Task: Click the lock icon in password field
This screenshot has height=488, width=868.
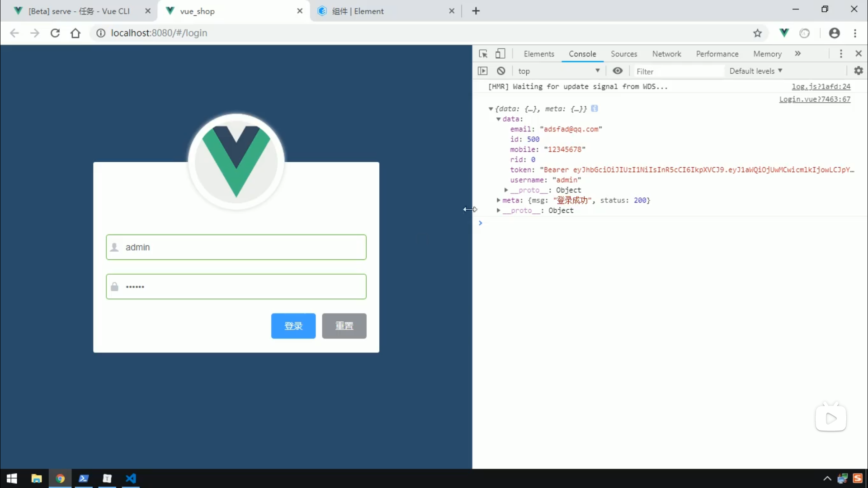Action: tap(115, 287)
